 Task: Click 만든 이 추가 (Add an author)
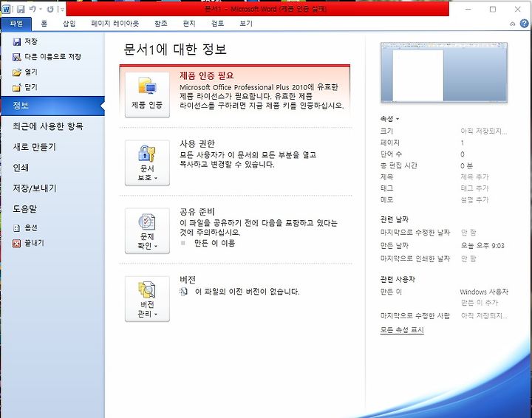(x=480, y=302)
